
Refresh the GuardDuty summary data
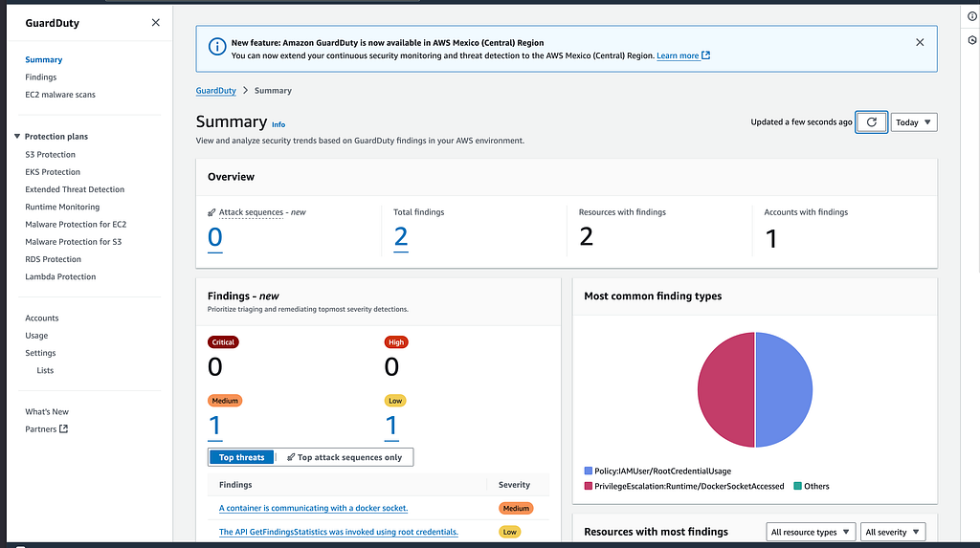(871, 122)
